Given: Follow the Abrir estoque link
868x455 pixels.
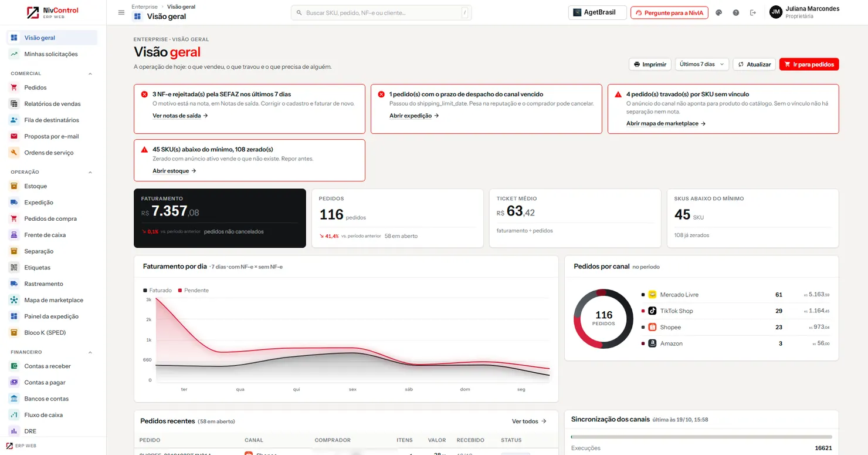Looking at the screenshot, I should coord(174,171).
